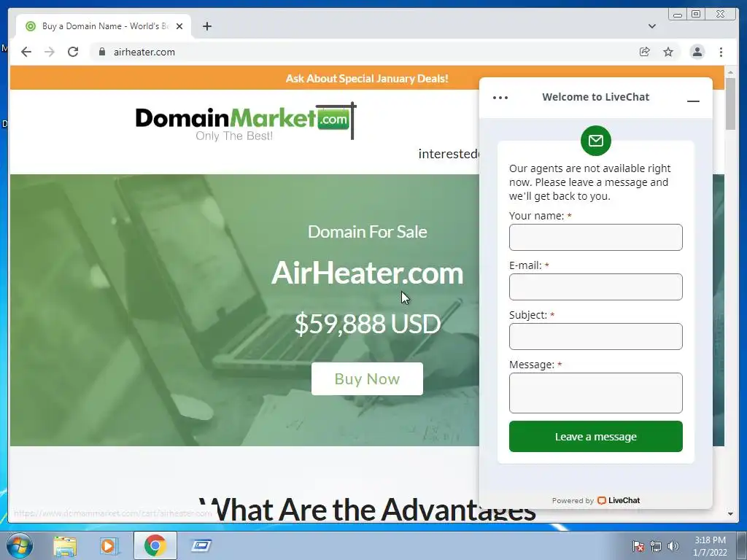Open a new browser tab

click(206, 26)
